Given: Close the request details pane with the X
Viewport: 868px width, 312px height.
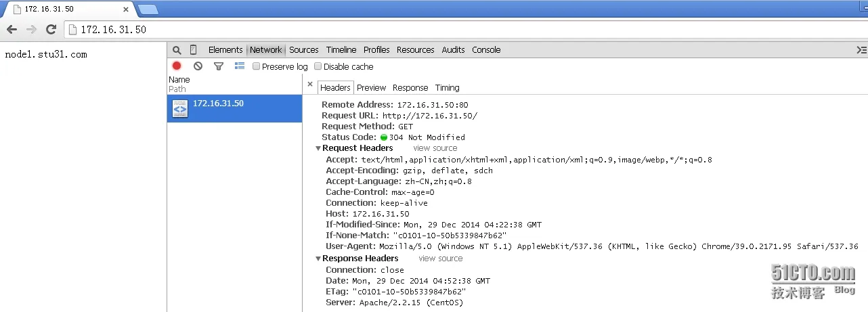Looking at the screenshot, I should (x=310, y=85).
